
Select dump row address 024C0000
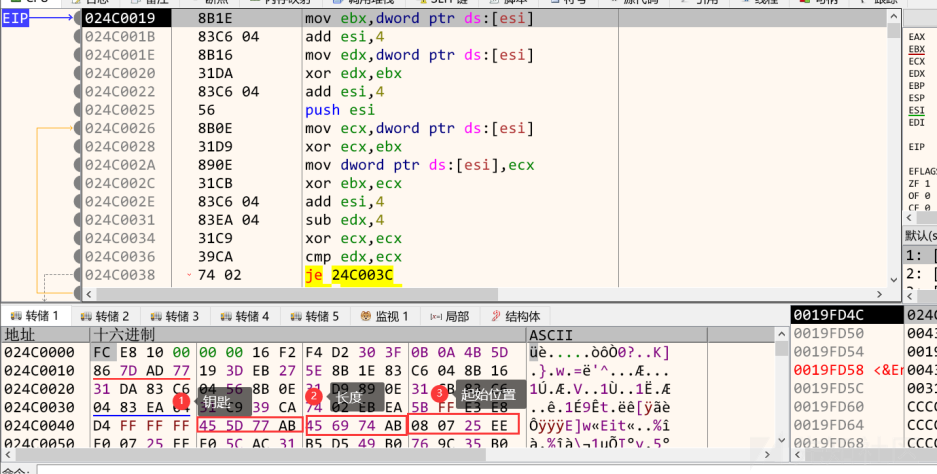tap(39, 353)
